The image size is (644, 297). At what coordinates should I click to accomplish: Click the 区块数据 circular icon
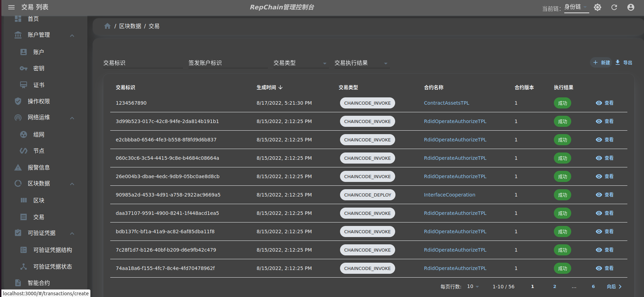pos(18,183)
